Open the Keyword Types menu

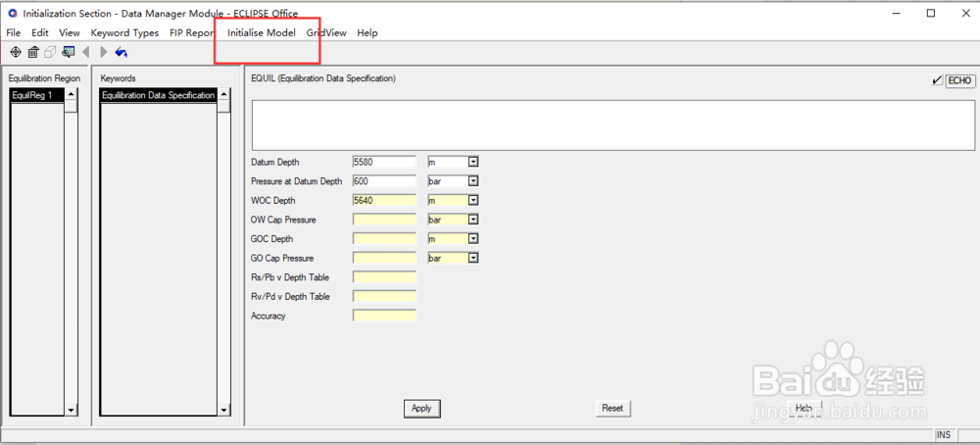[125, 32]
